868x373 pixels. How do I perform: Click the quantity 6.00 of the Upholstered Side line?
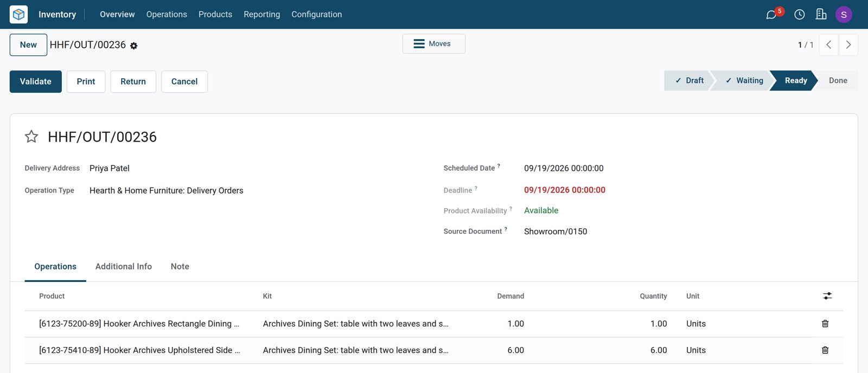pyautogui.click(x=659, y=350)
